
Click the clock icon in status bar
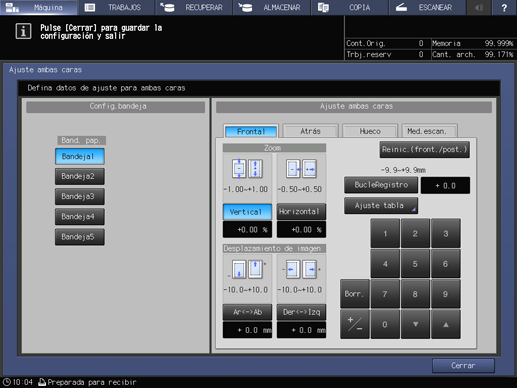pos(7,382)
